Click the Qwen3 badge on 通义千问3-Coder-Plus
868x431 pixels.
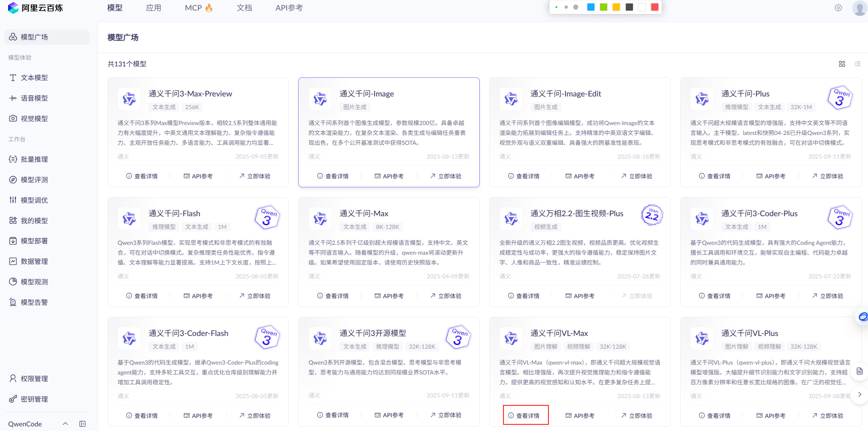(x=840, y=217)
